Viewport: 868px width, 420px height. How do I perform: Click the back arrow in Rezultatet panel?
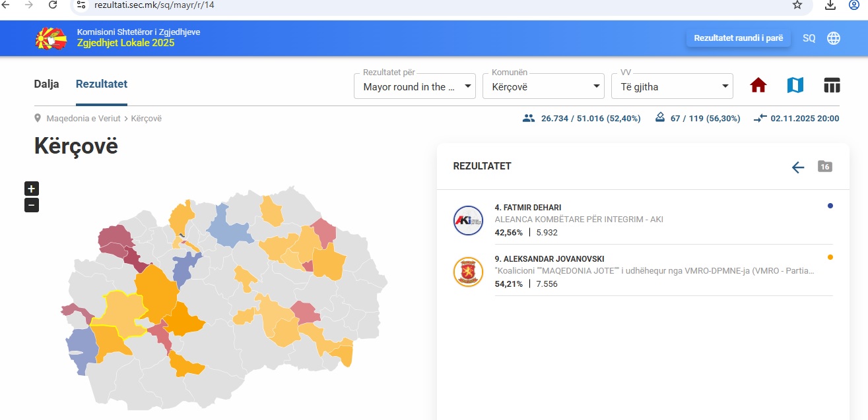(798, 167)
